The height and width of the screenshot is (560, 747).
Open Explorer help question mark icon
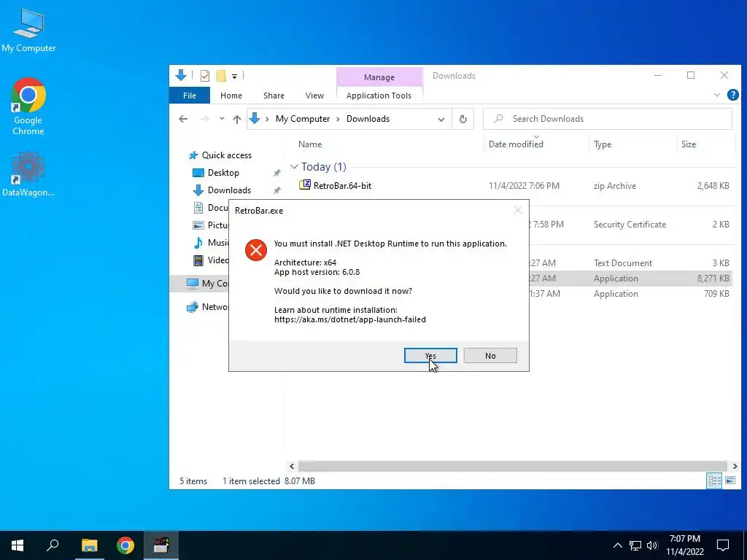pyautogui.click(x=732, y=95)
